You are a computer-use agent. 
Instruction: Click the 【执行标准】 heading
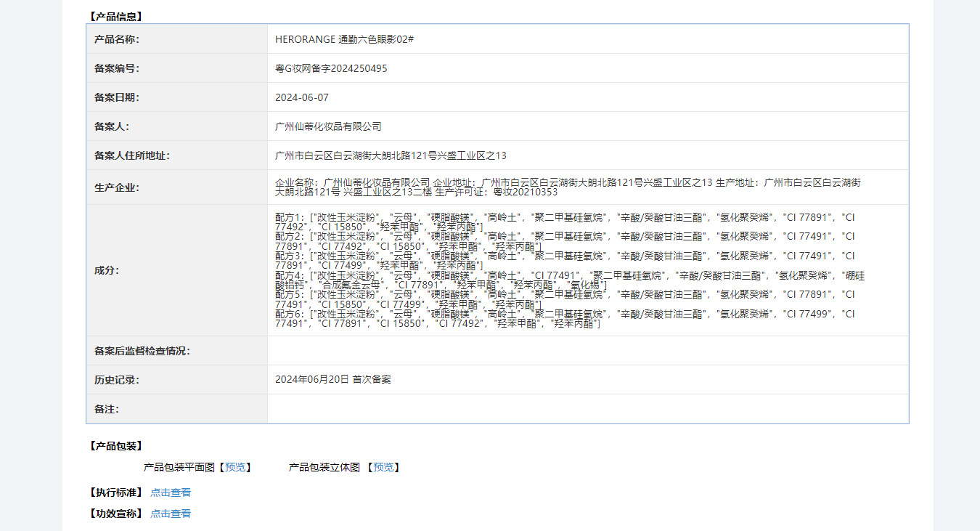pyautogui.click(x=116, y=493)
